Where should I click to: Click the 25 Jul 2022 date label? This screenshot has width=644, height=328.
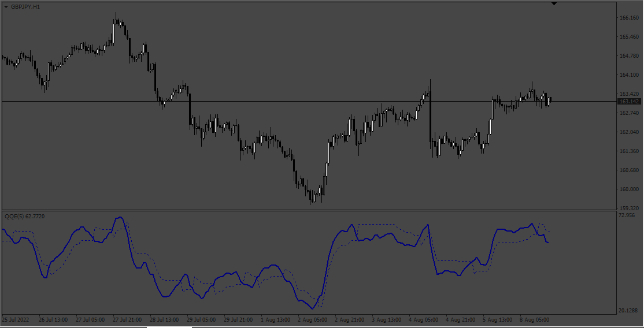(16, 319)
